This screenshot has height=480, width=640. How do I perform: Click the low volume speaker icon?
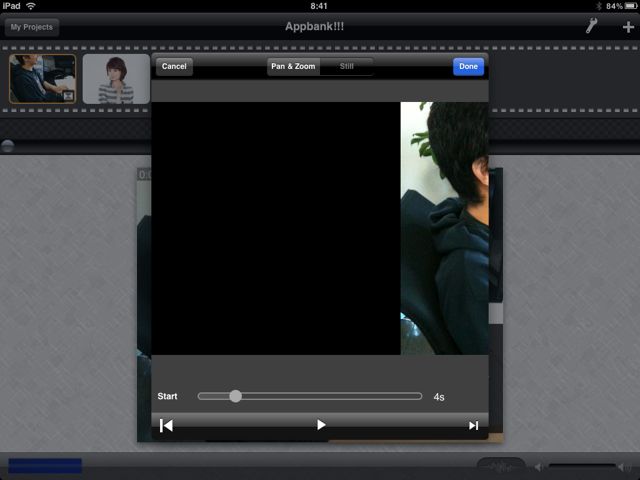pyautogui.click(x=539, y=467)
